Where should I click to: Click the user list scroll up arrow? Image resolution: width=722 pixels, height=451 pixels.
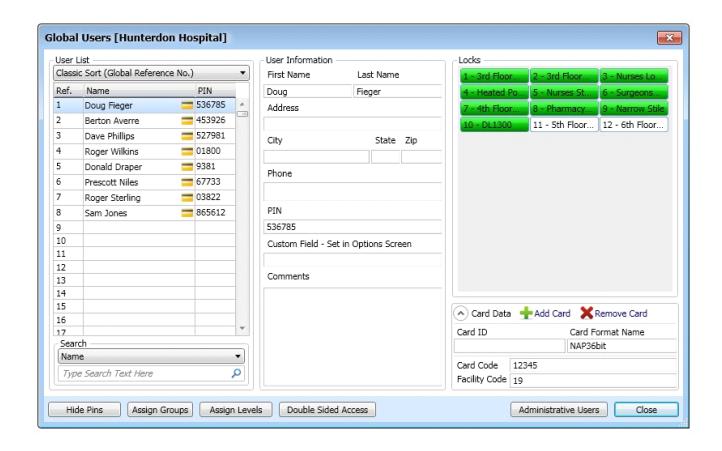click(242, 104)
